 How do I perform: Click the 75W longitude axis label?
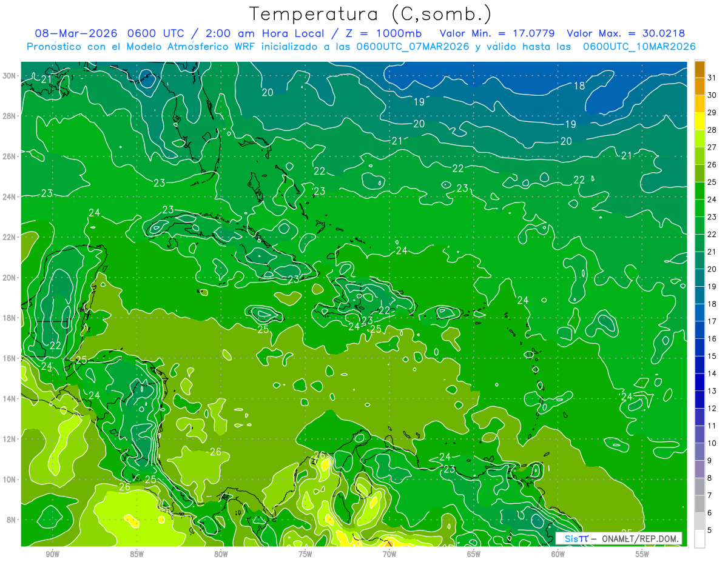[305, 554]
